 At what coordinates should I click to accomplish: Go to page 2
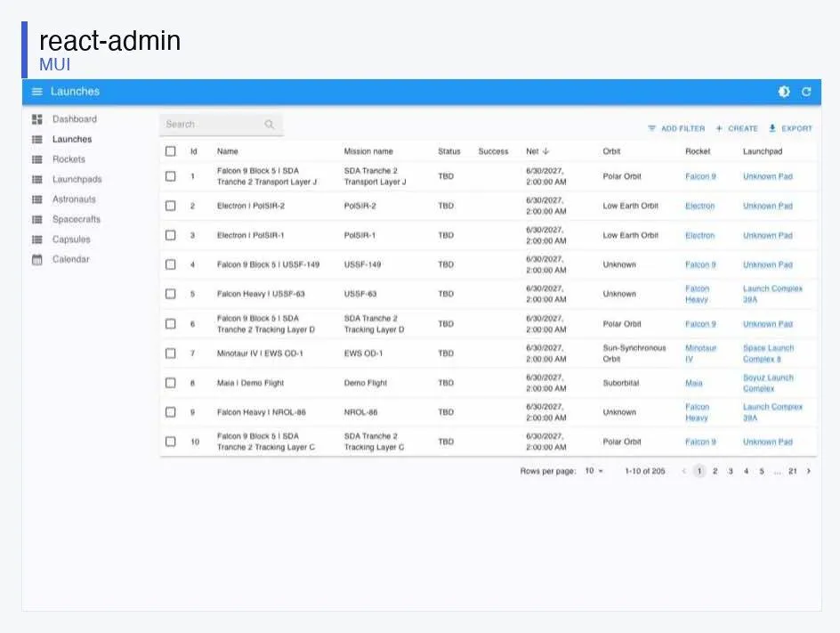point(715,471)
